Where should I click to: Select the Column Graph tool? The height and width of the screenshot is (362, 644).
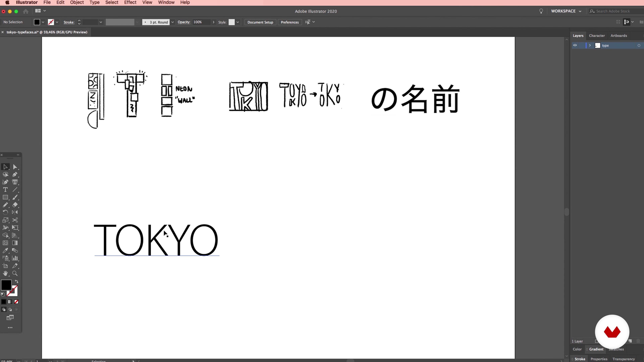pos(15,258)
